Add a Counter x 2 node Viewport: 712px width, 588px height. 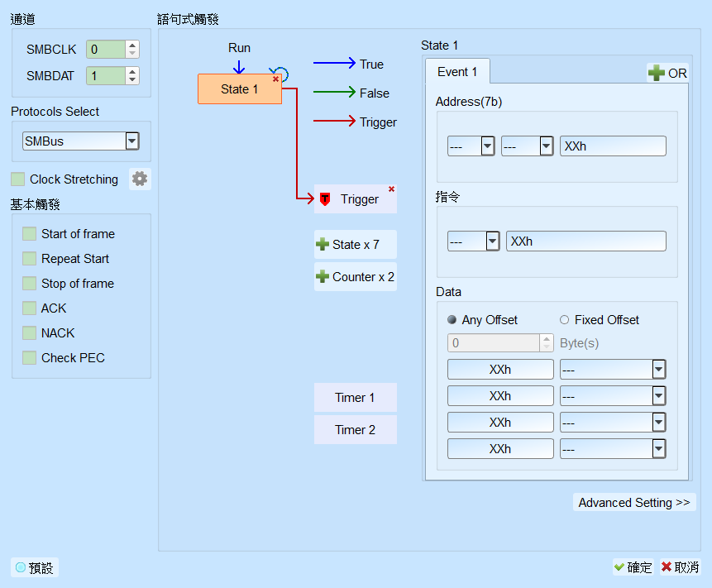355,276
